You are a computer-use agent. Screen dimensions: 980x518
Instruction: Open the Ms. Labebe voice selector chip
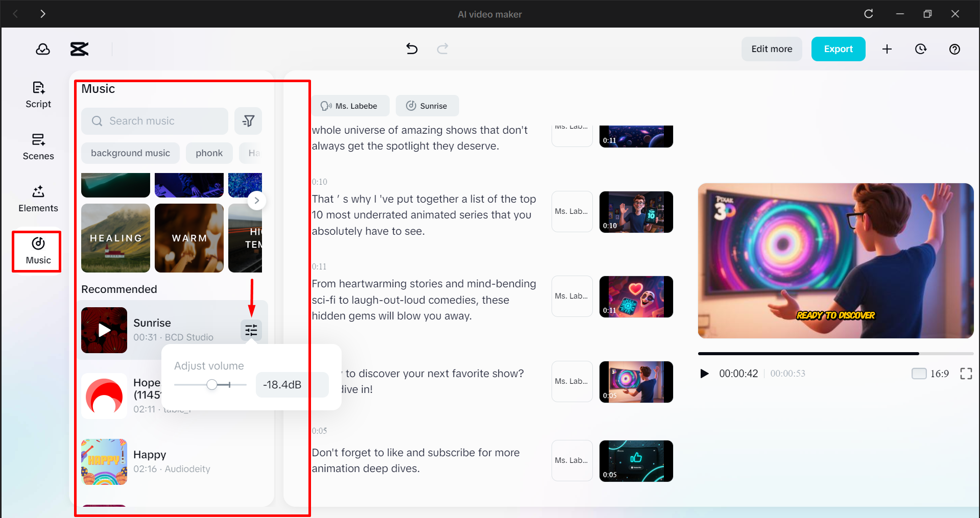(x=351, y=106)
